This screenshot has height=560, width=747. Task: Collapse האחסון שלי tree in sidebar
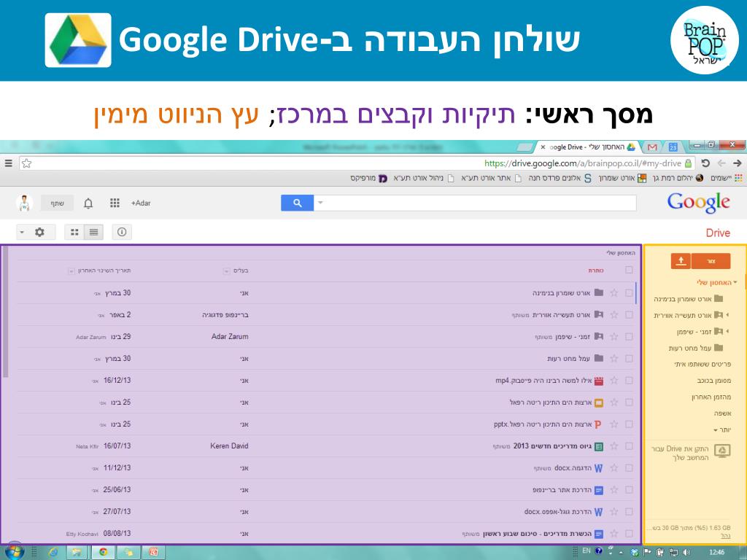click(735, 282)
